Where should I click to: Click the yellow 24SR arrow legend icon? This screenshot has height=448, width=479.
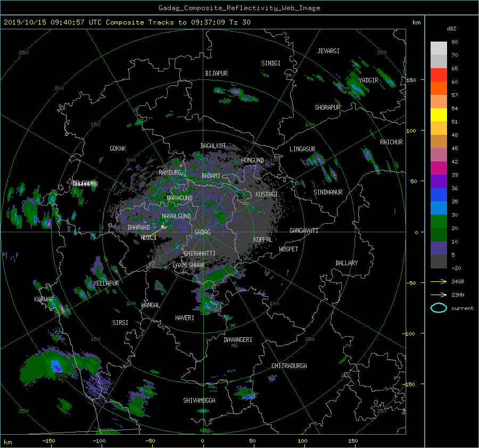[439, 281]
